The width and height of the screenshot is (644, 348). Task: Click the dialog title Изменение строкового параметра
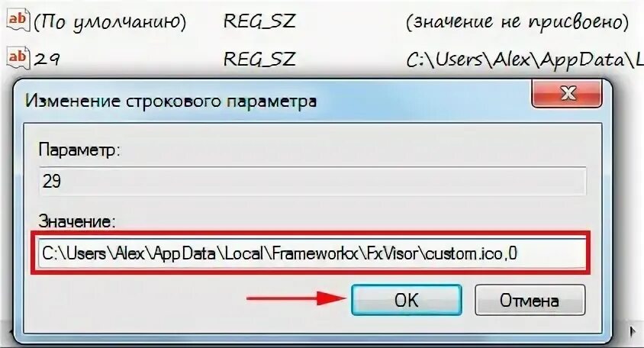171,101
